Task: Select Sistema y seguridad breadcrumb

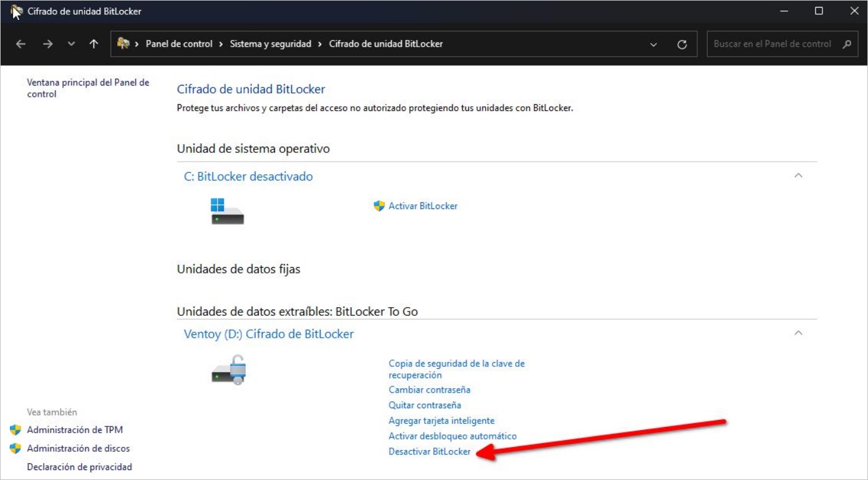Action: (271, 44)
